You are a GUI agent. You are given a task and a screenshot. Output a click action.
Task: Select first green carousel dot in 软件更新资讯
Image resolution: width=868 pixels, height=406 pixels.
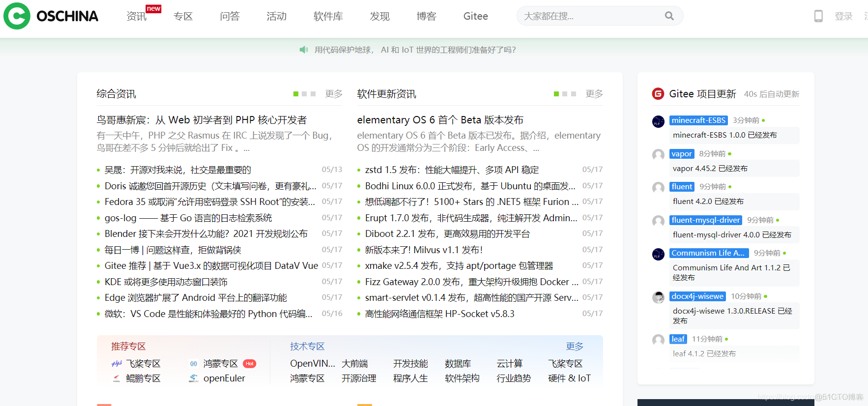(556, 94)
